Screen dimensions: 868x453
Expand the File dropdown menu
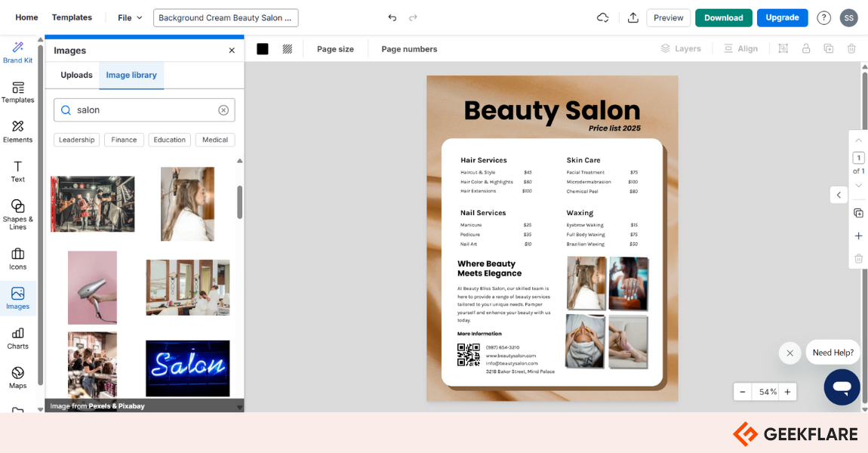coord(130,17)
